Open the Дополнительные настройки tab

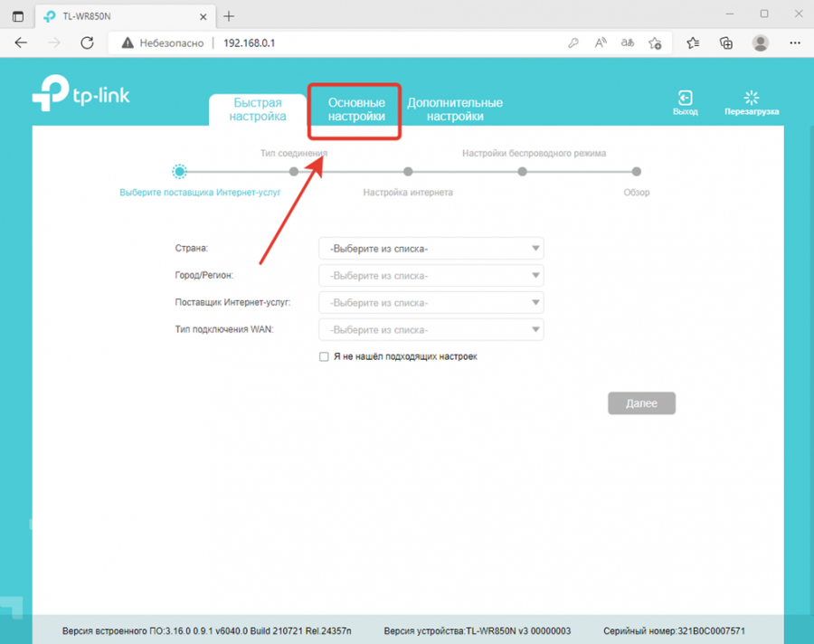(454, 109)
